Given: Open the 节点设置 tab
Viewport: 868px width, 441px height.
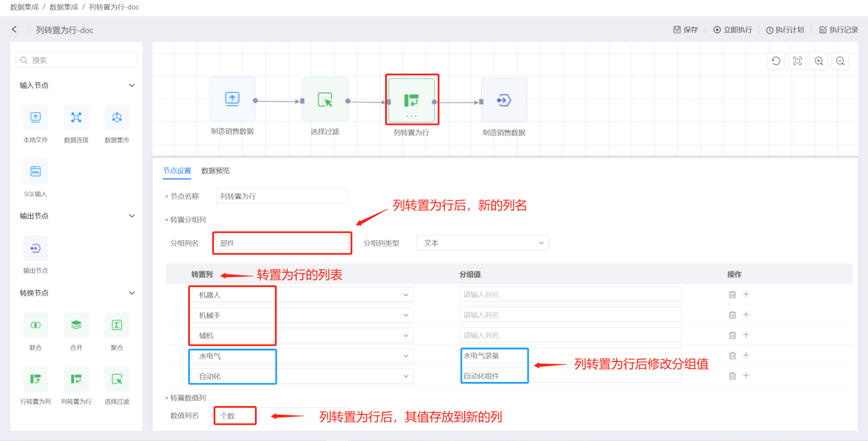Looking at the screenshot, I should 177,171.
